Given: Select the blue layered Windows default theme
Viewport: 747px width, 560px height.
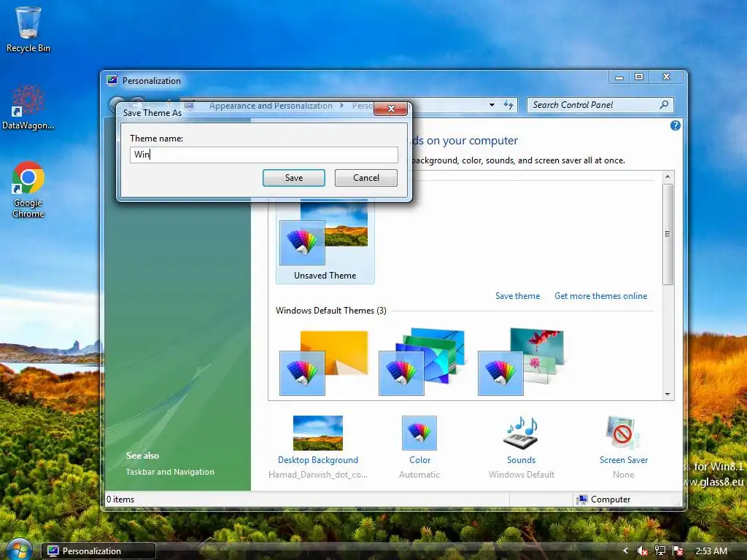Looking at the screenshot, I should point(422,362).
